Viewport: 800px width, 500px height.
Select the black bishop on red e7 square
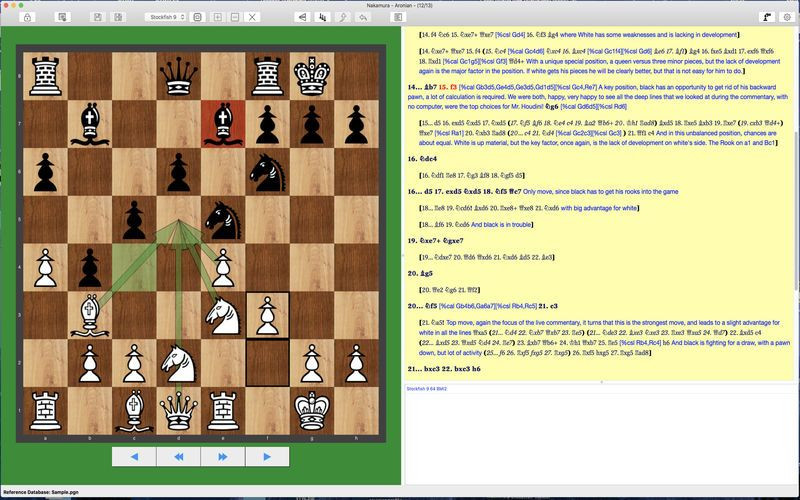pyautogui.click(x=223, y=124)
